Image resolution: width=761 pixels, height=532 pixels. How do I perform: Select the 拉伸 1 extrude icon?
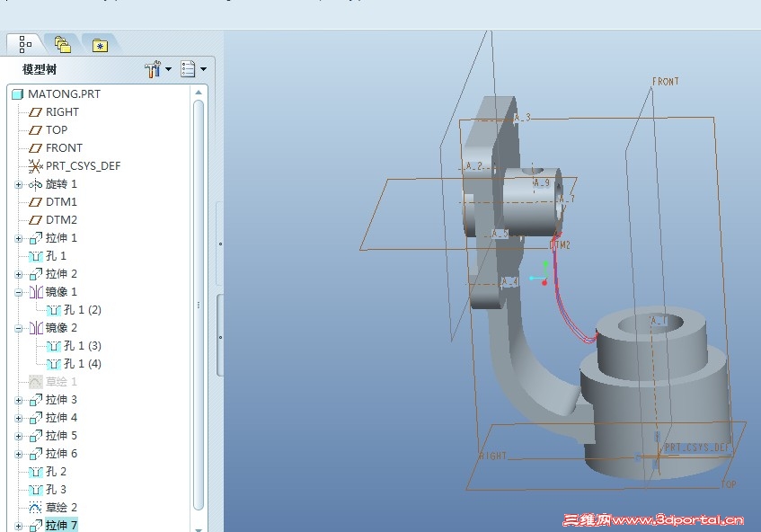35,238
